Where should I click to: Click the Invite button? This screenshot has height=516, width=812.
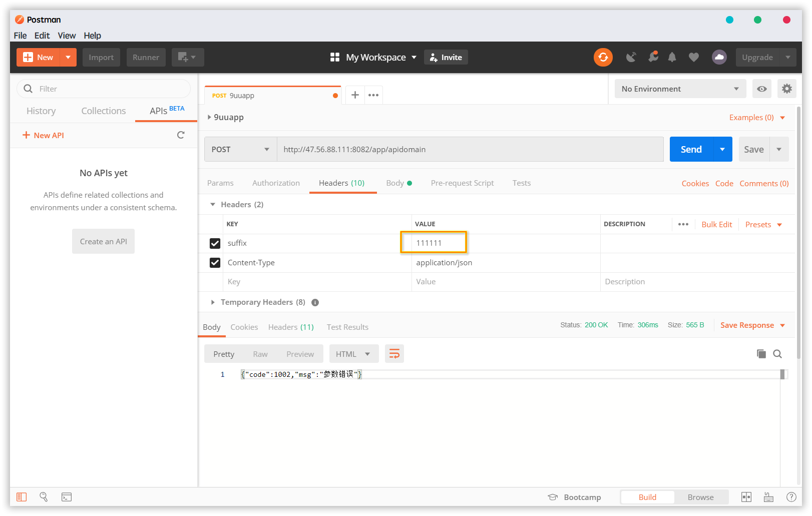[446, 57]
